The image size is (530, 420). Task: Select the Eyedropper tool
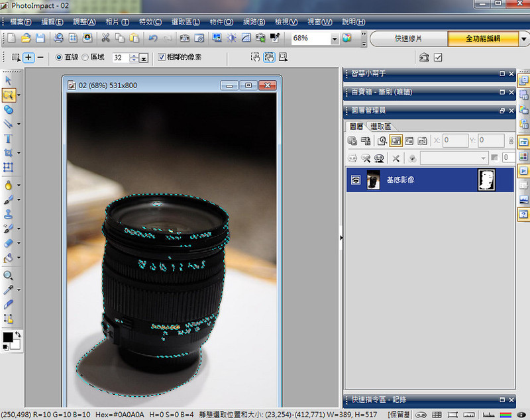[x=9, y=290]
